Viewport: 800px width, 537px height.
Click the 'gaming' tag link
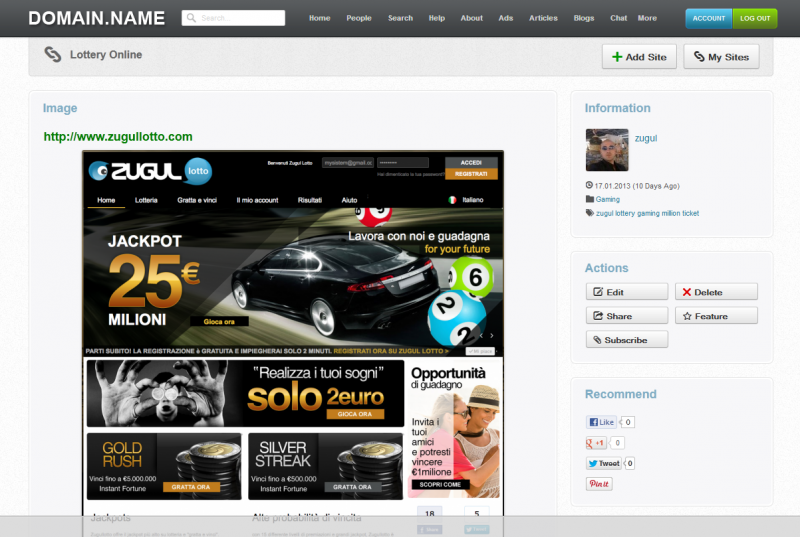648,213
